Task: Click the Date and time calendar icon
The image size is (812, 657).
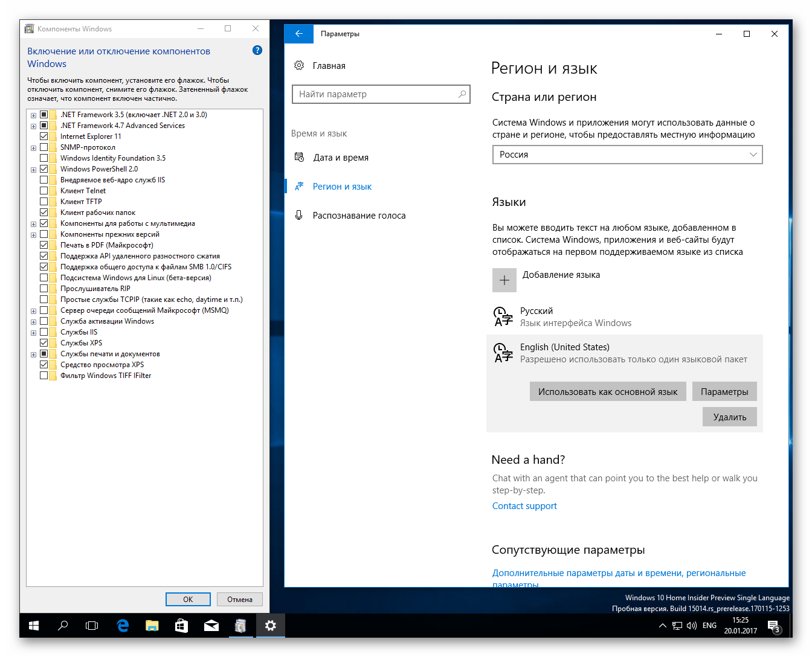Action: [299, 157]
